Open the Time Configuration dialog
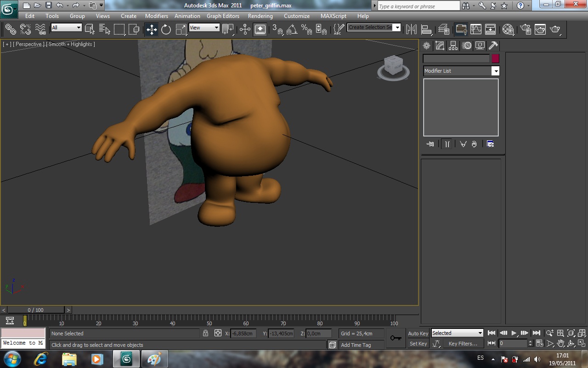 [x=539, y=344]
